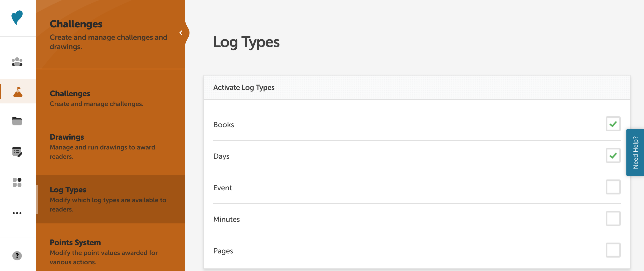Open Points System from the Challenges menu
This screenshot has width=644, height=271.
click(75, 242)
